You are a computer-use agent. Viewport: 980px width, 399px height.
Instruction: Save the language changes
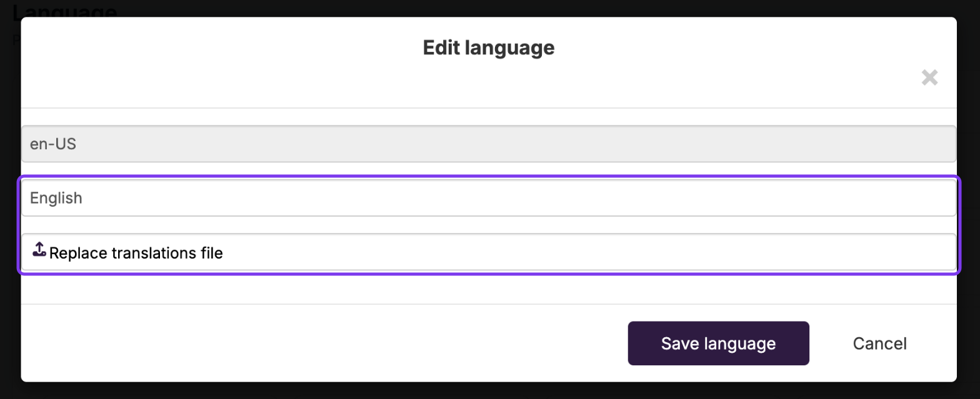tap(718, 343)
